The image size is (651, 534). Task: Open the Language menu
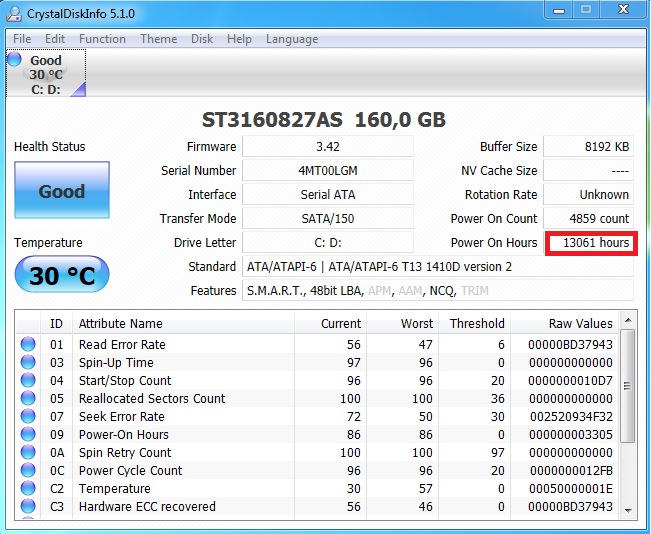[x=292, y=39]
